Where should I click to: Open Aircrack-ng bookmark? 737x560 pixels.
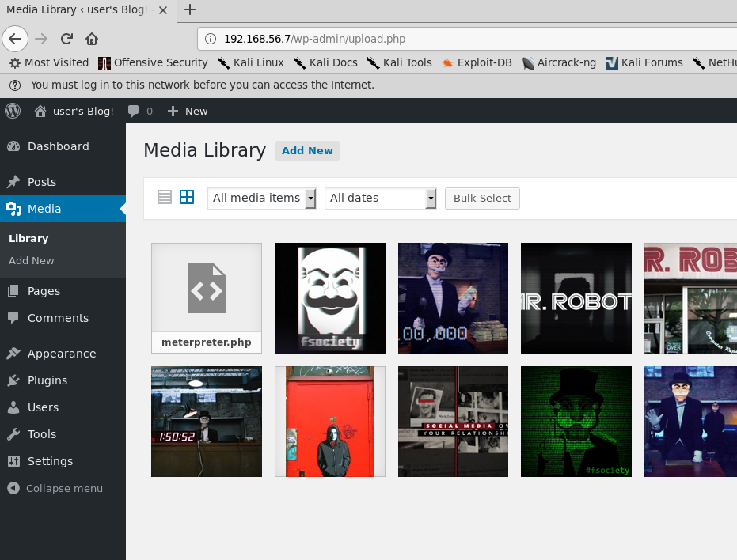point(559,62)
